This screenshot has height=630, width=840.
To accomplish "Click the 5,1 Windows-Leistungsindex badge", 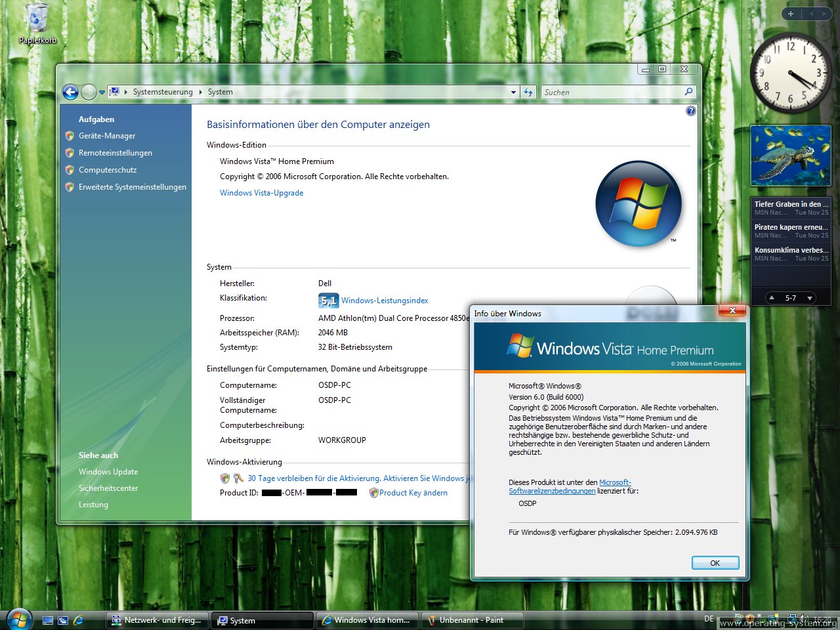I will (x=327, y=300).
